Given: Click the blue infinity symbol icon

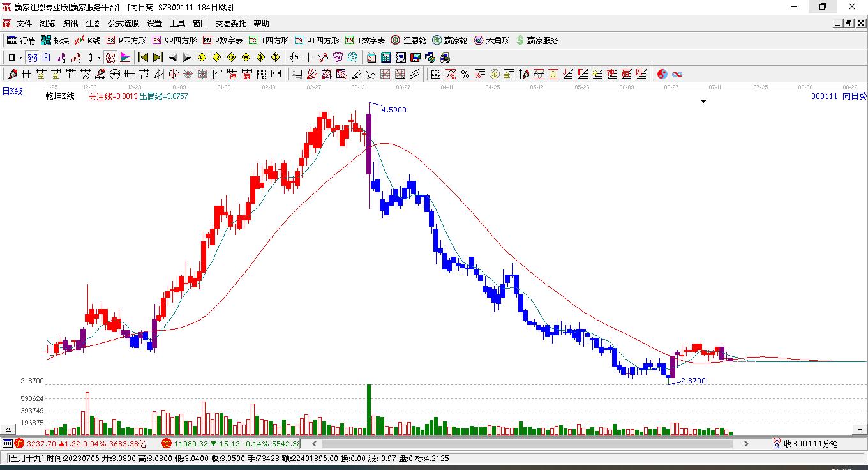Looking at the screenshot, I should click(677, 74).
